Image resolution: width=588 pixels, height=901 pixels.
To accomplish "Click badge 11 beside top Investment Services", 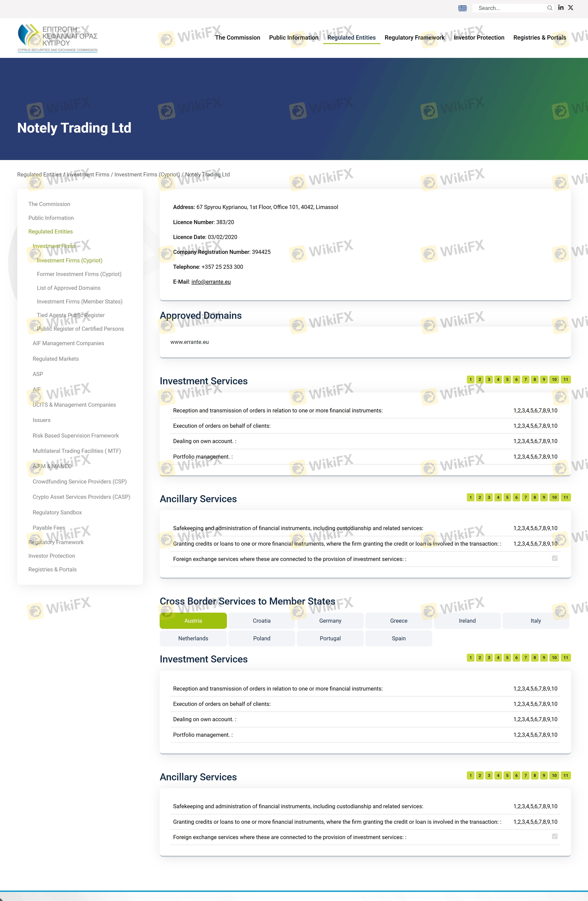I will [566, 379].
